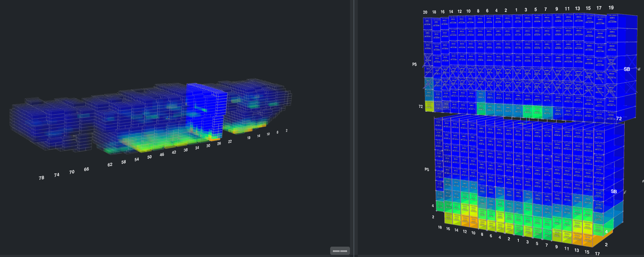Click PS label beside lower hold stack

427,169
